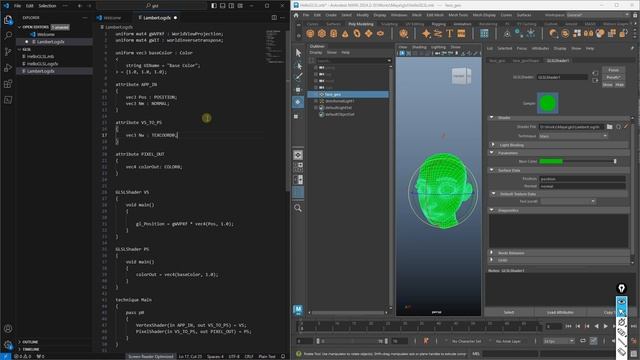
Task: Collapse the Open Editors section in Explorer
Action: [19, 27]
